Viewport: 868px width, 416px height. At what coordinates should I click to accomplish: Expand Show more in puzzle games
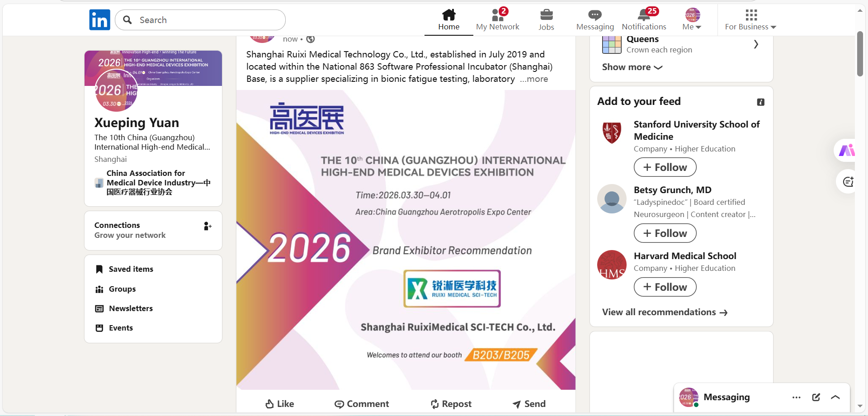pyautogui.click(x=632, y=67)
